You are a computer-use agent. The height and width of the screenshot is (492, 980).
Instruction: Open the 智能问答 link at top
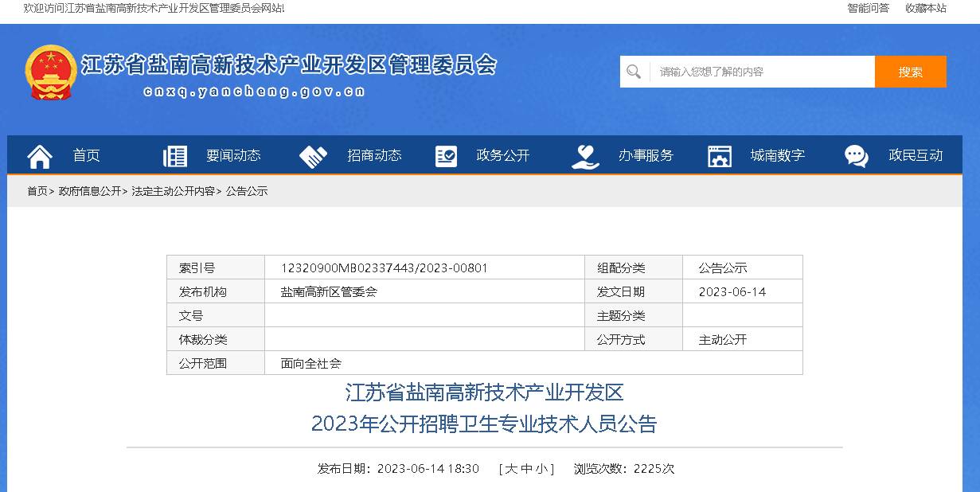868,8
